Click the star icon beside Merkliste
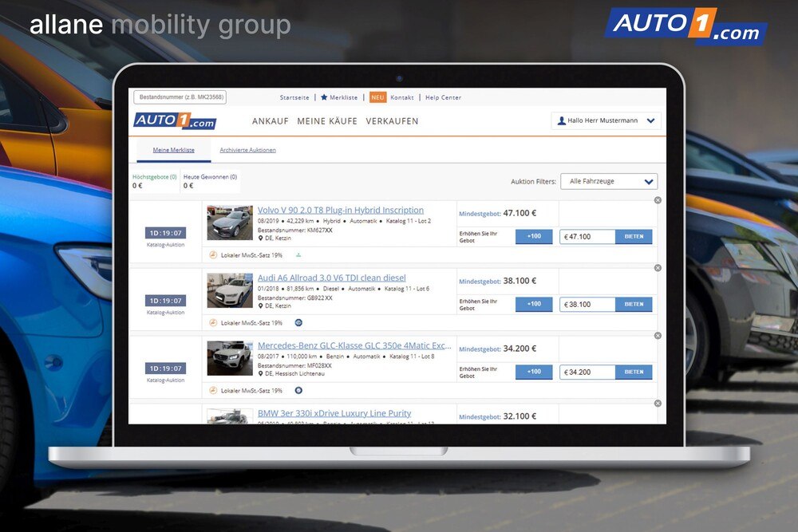The width and height of the screenshot is (798, 532). coord(324,97)
